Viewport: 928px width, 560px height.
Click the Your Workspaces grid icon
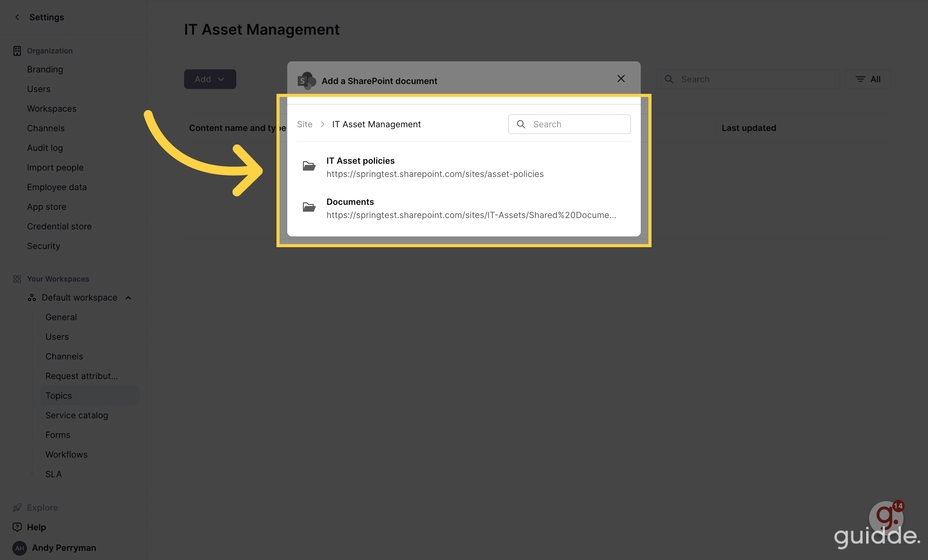[x=17, y=279]
